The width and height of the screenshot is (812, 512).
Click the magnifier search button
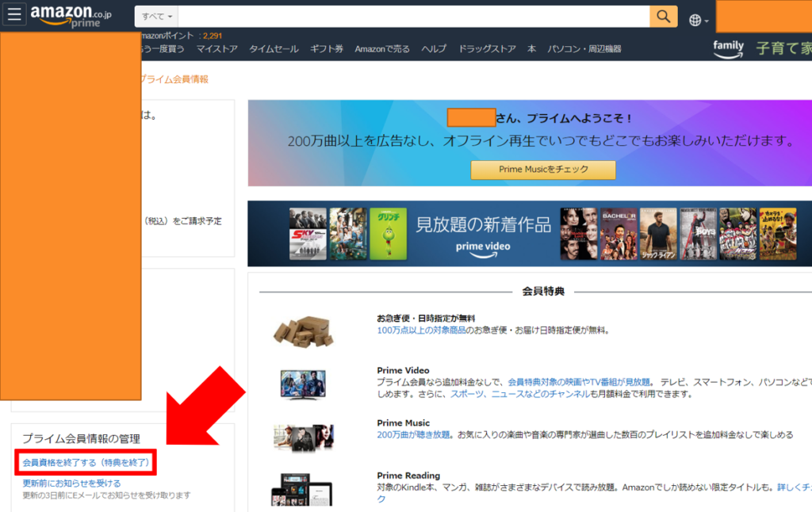point(664,17)
